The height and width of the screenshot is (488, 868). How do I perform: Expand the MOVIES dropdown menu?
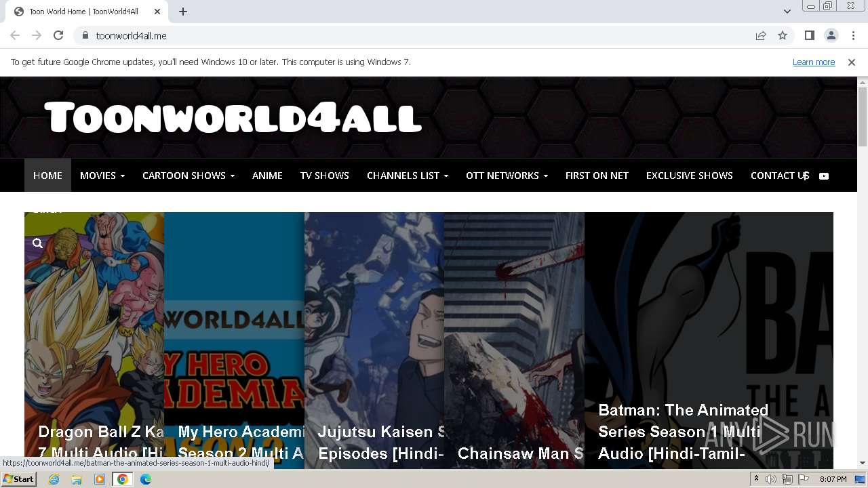tap(102, 175)
